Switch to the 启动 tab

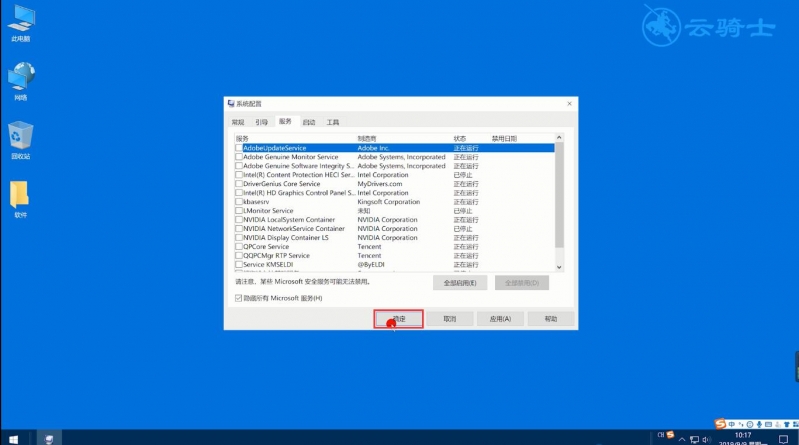point(309,122)
